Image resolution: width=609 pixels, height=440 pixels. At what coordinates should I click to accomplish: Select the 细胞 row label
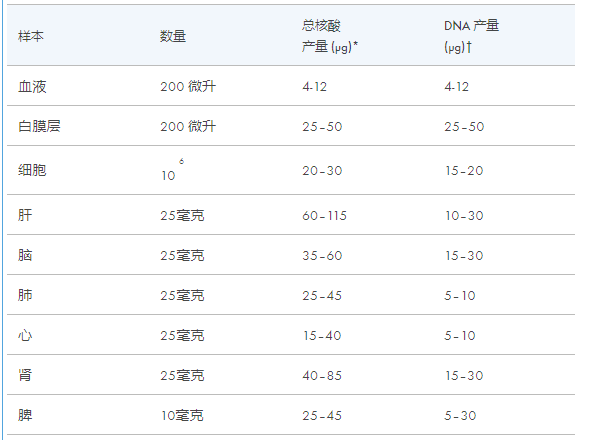point(32,170)
